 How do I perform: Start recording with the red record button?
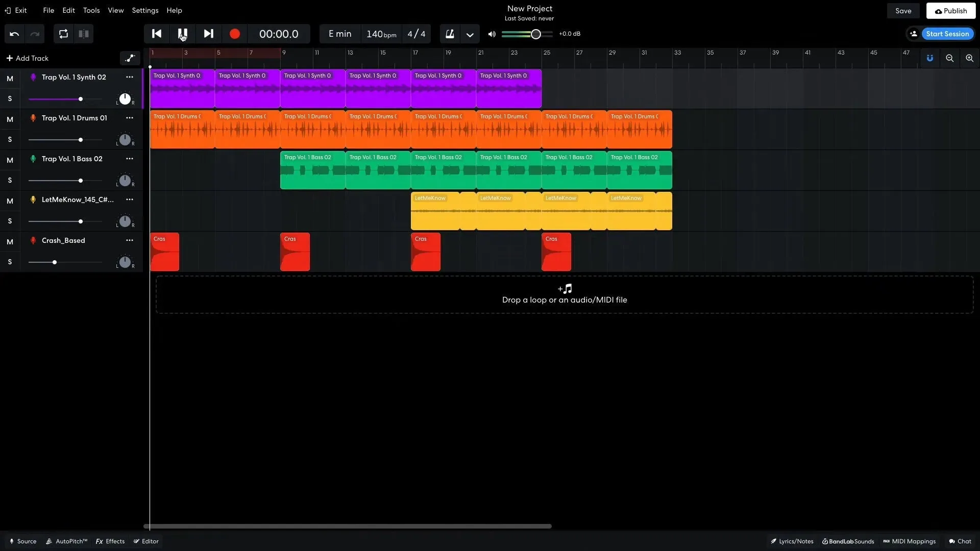click(235, 34)
